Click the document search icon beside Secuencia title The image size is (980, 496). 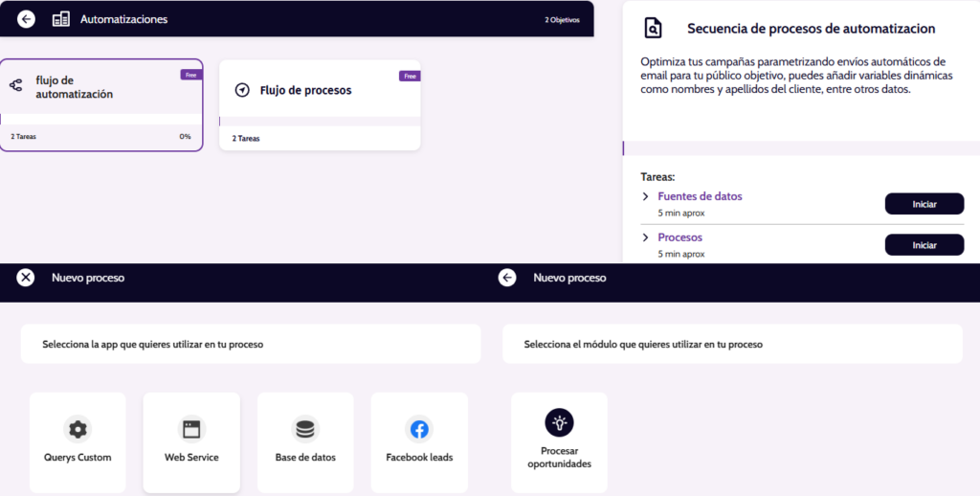pos(653,28)
